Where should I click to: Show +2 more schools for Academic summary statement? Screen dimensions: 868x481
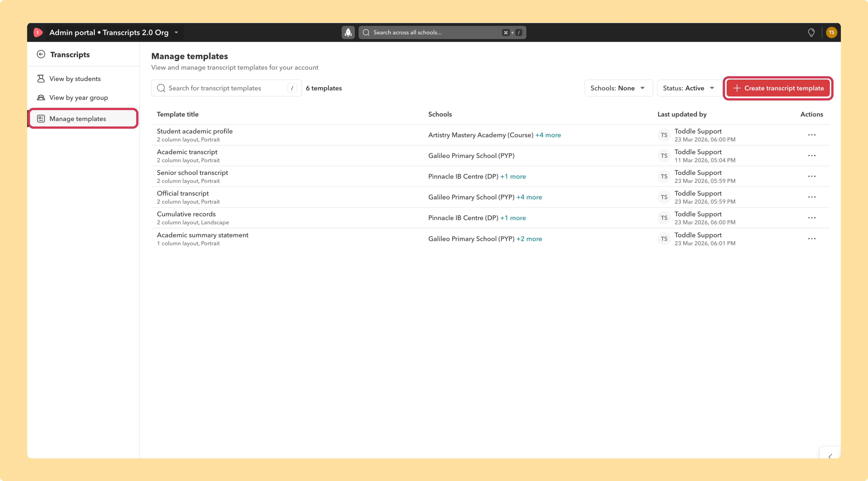coord(529,239)
